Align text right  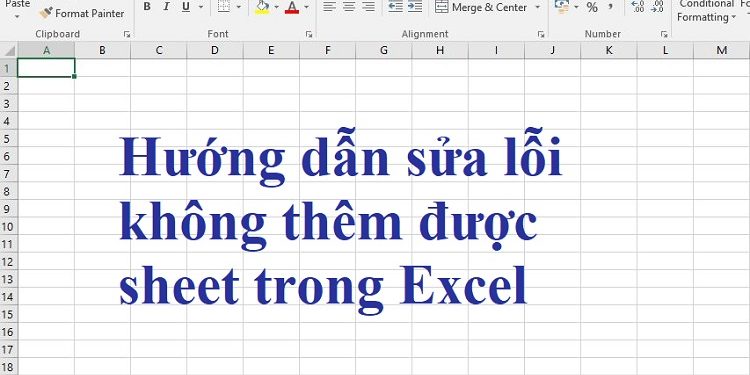368,7
